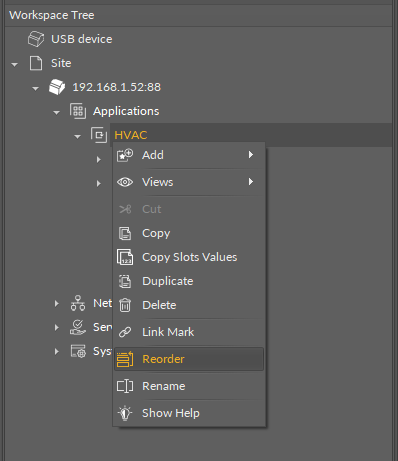Click the Show Help lightbulb icon
The width and height of the screenshot is (398, 461).
[x=125, y=413]
